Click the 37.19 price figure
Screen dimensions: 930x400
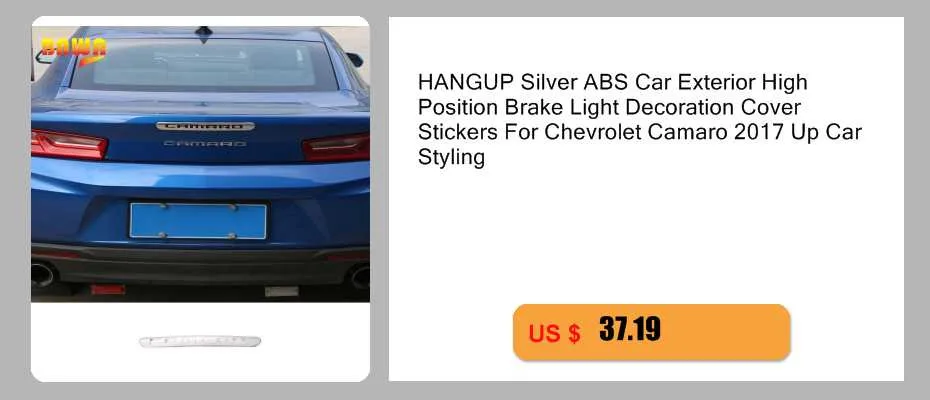pos(629,329)
